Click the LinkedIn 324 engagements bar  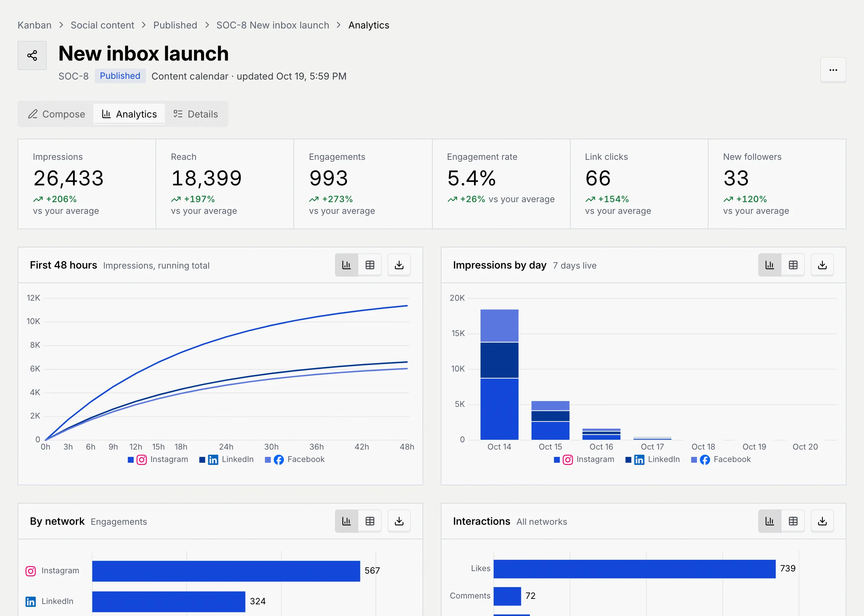click(169, 601)
